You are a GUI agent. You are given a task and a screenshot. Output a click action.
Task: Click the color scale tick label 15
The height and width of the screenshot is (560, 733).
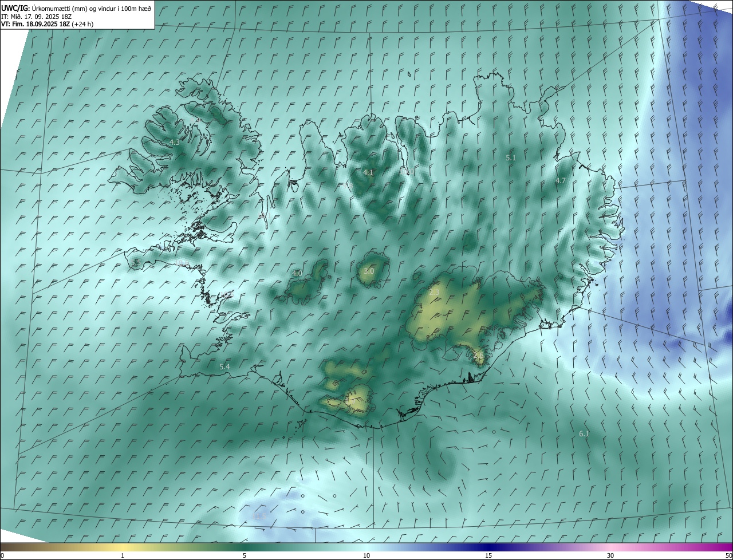pos(488,555)
